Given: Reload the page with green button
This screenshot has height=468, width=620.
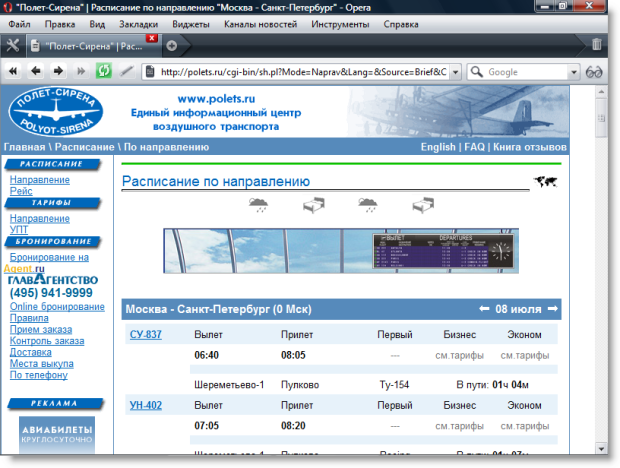Looking at the screenshot, I should [x=104, y=71].
